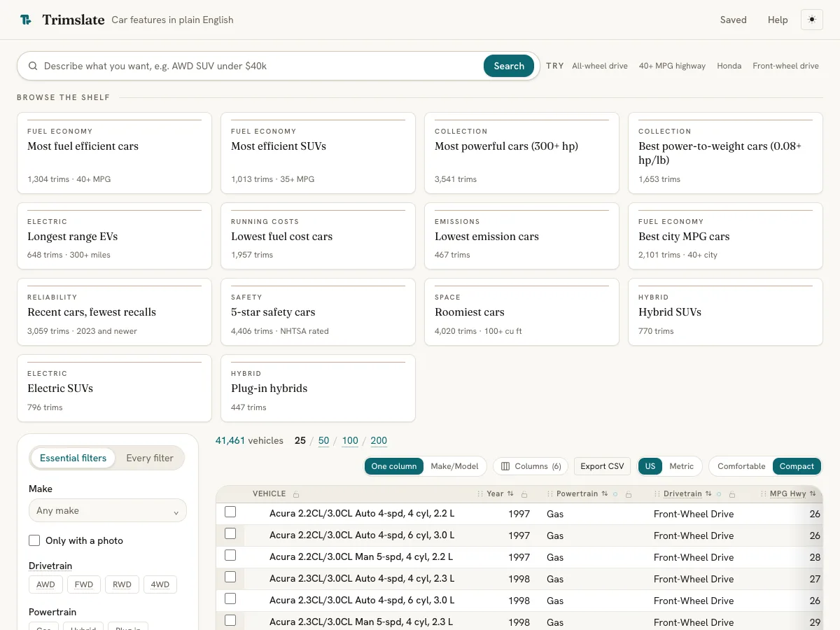This screenshot has width=840, height=630.
Task: Toggle the RWD drivetrain filter chip
Action: 122,584
